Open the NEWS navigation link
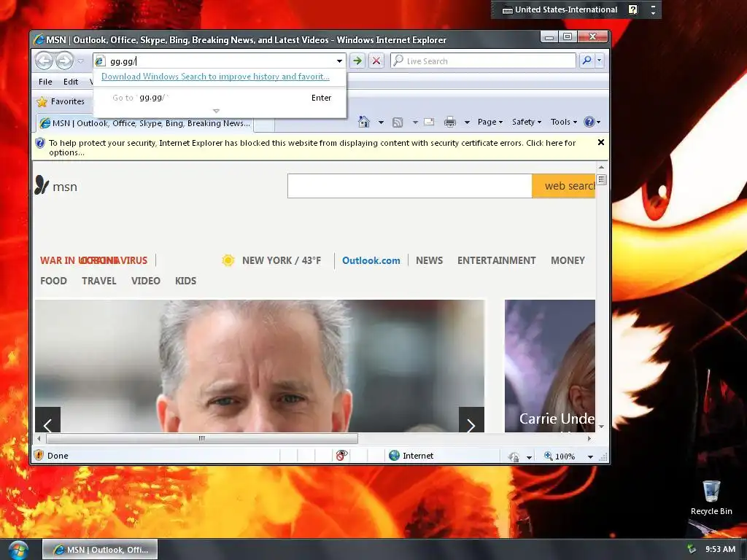The width and height of the screenshot is (747, 560). click(429, 260)
